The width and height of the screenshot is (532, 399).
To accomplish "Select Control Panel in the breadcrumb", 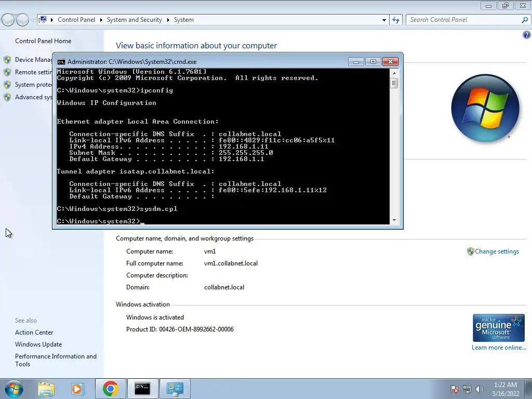I will [x=76, y=20].
